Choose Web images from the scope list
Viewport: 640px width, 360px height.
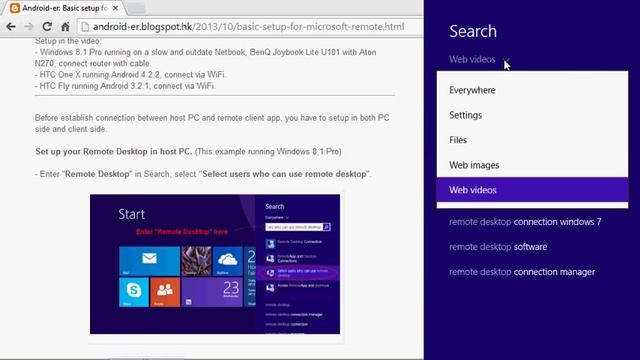[x=532, y=165]
